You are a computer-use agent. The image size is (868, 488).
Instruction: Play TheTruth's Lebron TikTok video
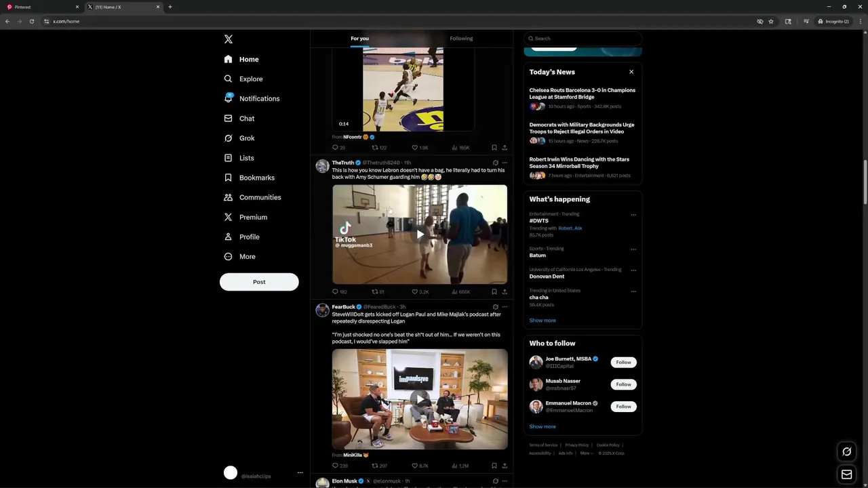420,234
